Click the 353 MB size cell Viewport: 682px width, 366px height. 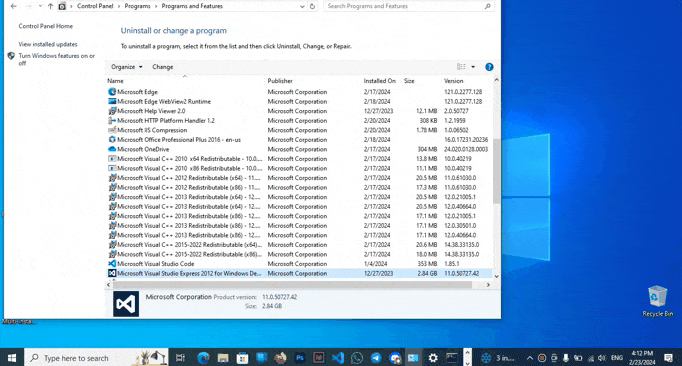427,264
